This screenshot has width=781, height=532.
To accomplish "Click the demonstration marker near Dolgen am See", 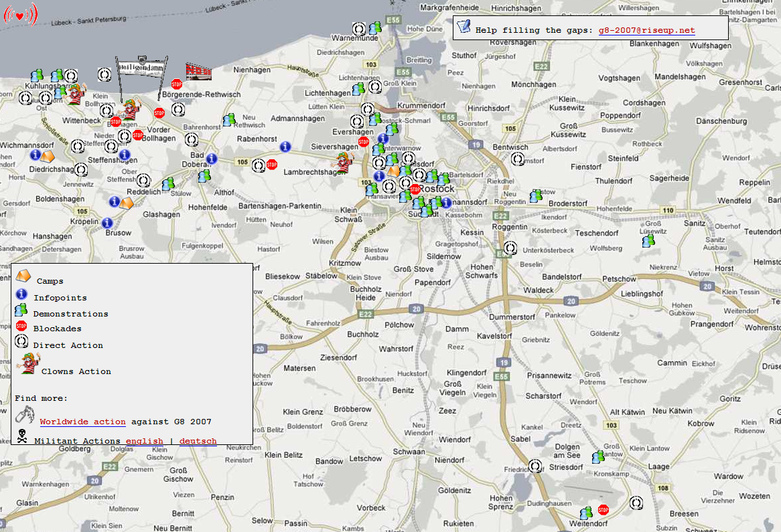I will 598,457.
